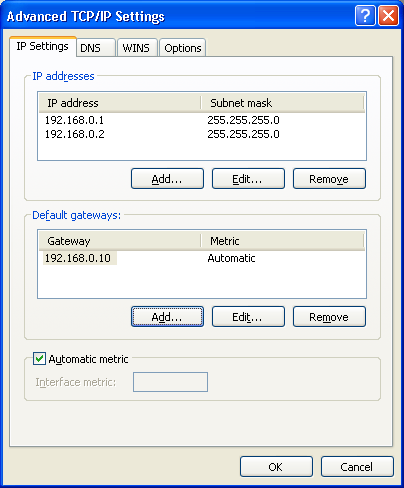Click the Help question mark icon

tap(365, 15)
